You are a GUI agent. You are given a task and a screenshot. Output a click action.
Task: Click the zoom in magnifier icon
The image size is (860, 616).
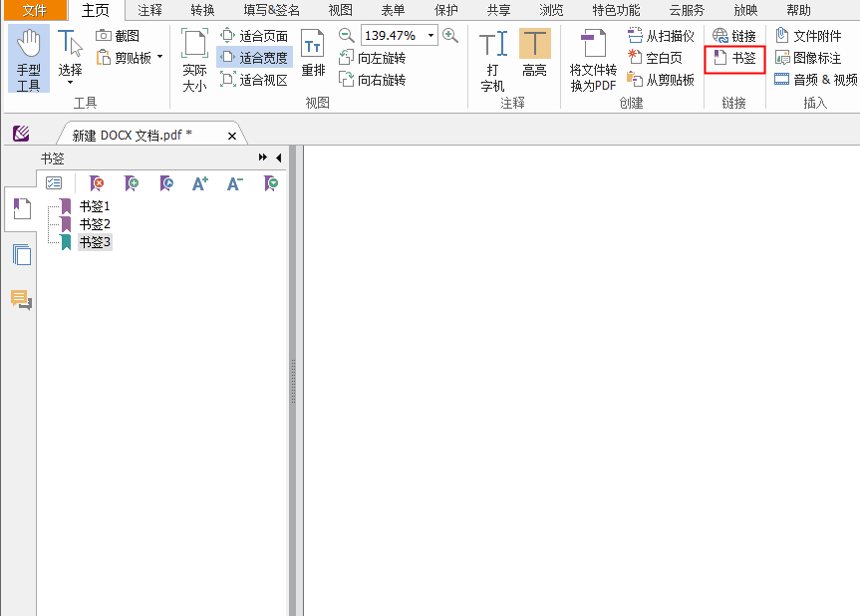[x=450, y=36]
